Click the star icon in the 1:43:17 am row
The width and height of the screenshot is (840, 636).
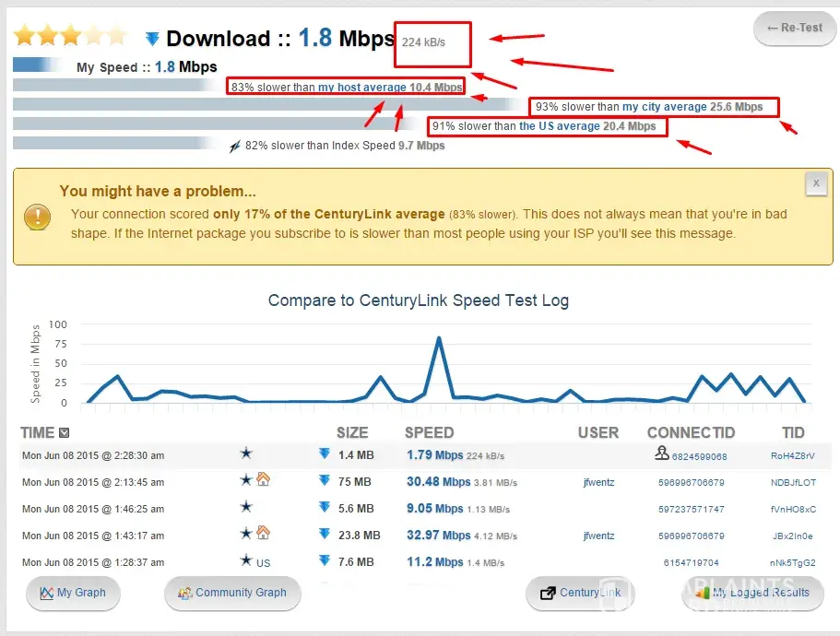(246, 533)
